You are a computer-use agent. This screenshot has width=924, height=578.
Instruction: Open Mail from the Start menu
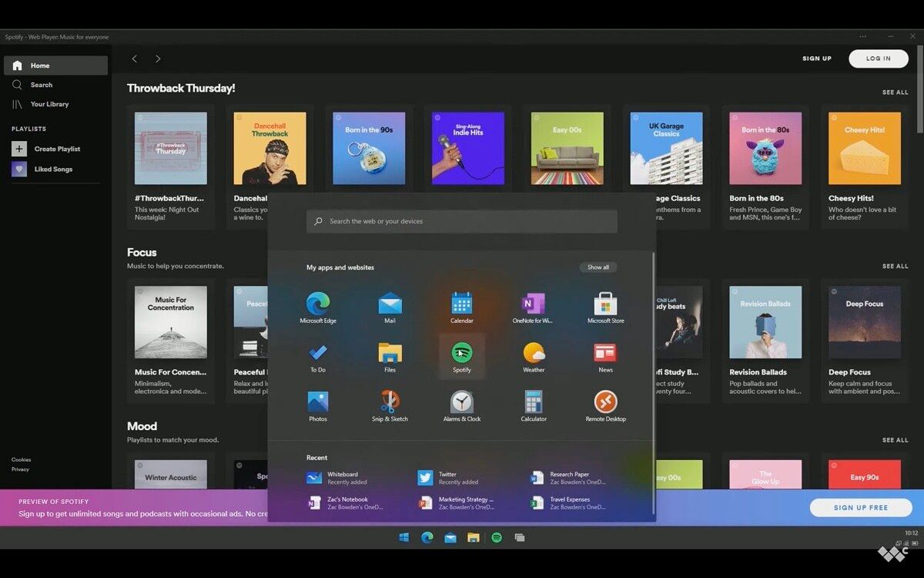coord(390,305)
